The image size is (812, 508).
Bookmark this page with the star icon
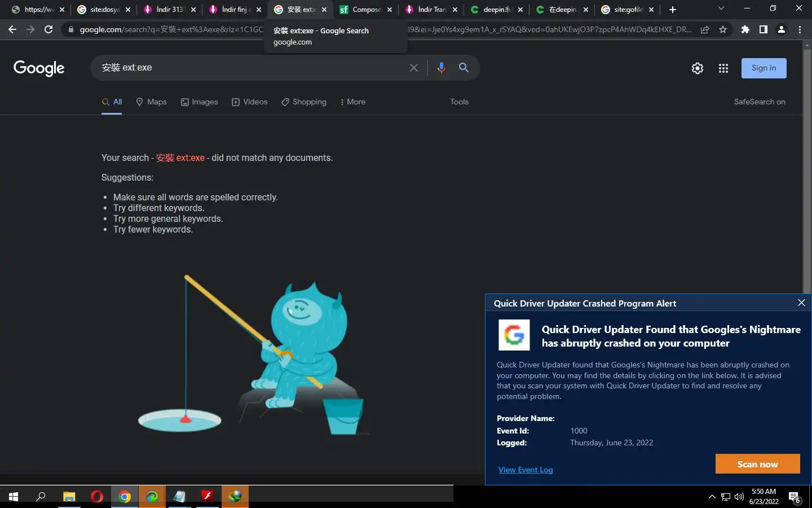click(x=723, y=29)
